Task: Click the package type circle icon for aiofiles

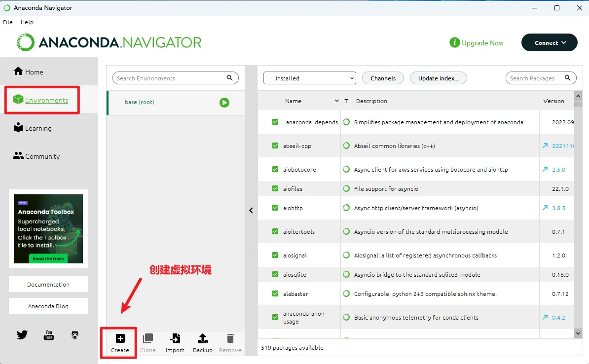Action: tap(346, 188)
